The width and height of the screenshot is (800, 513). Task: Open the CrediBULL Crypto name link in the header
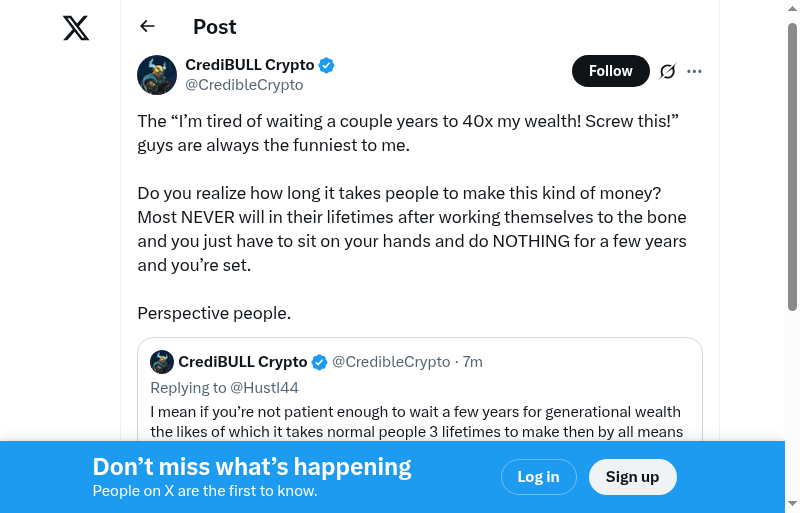(250, 65)
